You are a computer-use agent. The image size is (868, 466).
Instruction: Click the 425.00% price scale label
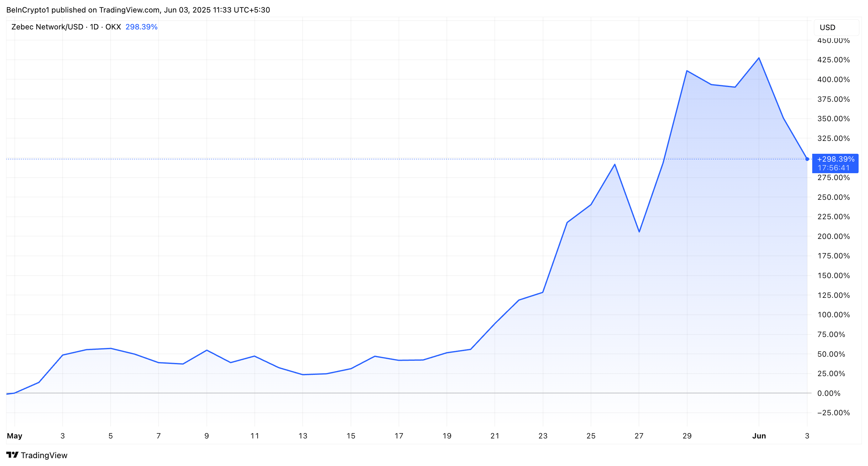coord(833,60)
